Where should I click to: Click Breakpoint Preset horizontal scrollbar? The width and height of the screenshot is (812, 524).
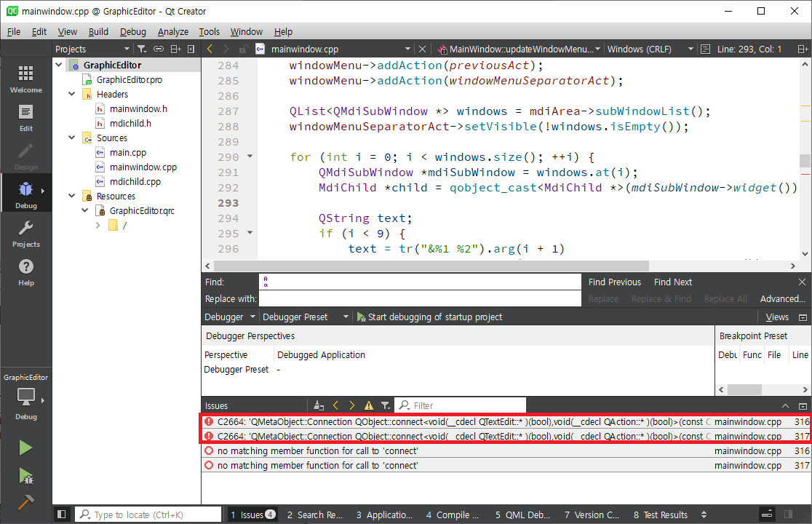(x=744, y=389)
